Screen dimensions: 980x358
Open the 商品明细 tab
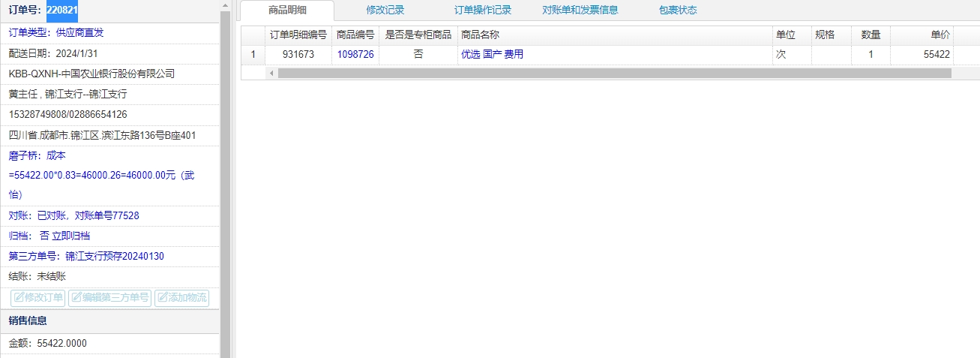coord(288,11)
